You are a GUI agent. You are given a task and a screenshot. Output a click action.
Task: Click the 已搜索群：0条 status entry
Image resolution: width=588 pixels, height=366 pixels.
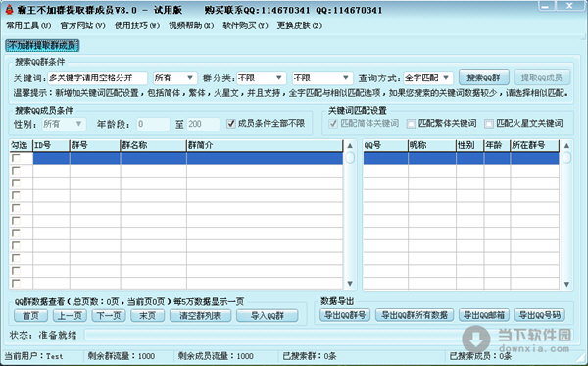[310, 356]
